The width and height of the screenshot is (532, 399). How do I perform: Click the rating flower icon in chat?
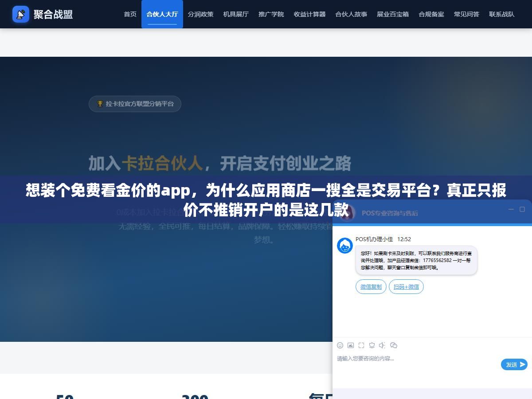372,345
